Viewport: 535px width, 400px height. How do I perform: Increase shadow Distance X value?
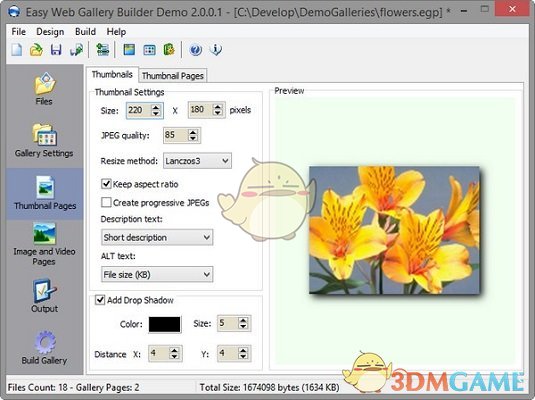174,350
